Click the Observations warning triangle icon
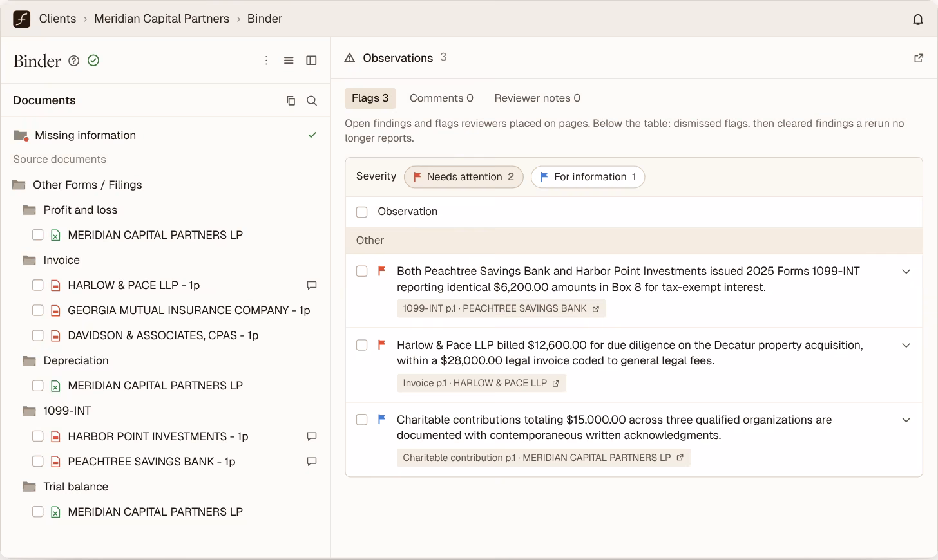938x560 pixels. (350, 58)
